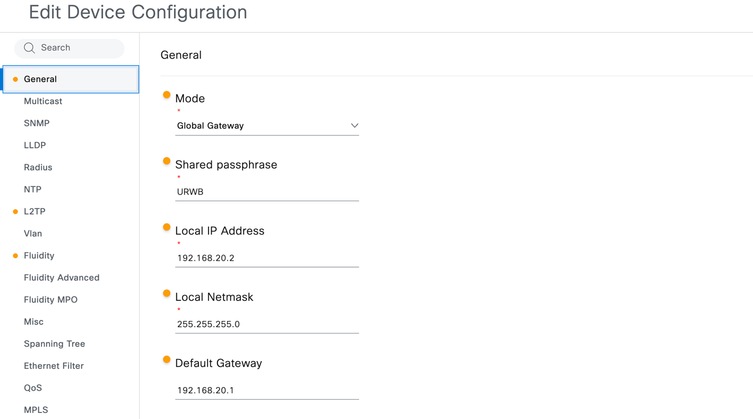
Task: Open the Fluidity section
Action: (x=39, y=256)
